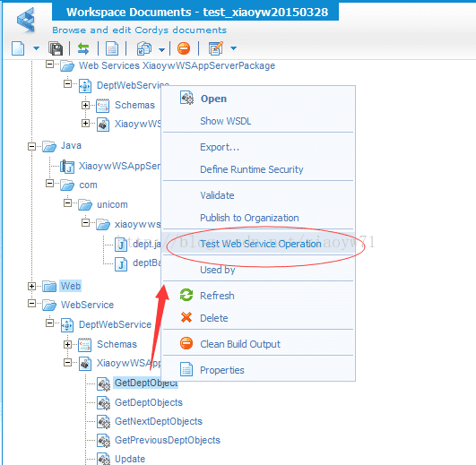Click the orange clean build toolbar icon
Viewport: 476px width, 465px height.
coord(184,48)
